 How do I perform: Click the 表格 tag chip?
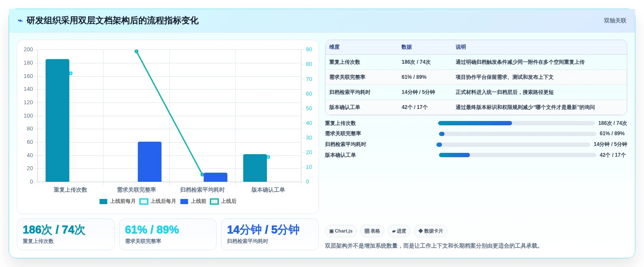pyautogui.click(x=372, y=231)
